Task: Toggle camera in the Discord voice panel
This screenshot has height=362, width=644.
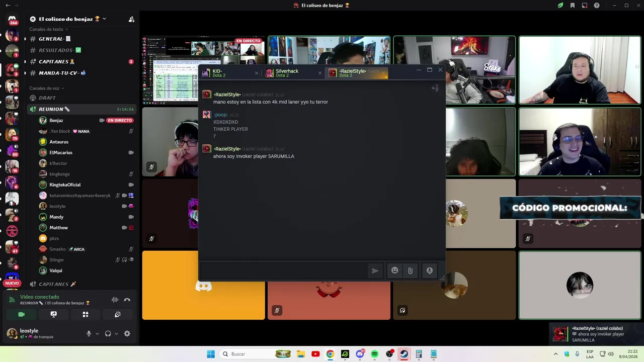Action: click(21, 314)
